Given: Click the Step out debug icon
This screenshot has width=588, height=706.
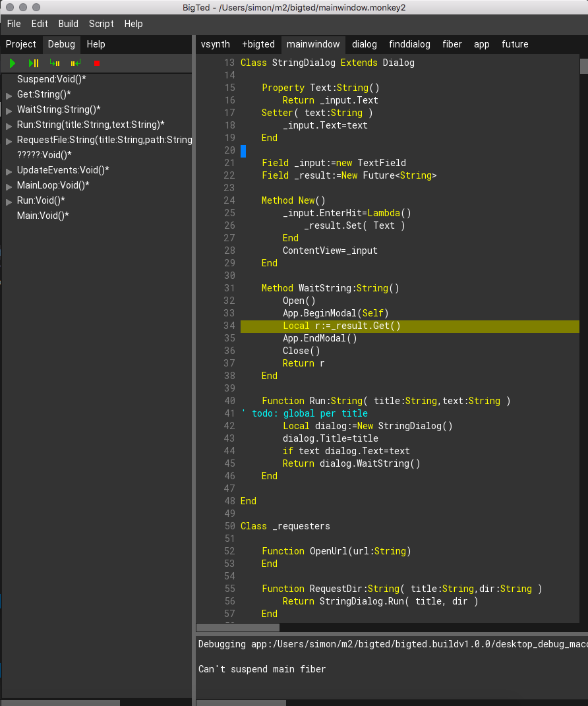Looking at the screenshot, I should tap(76, 63).
